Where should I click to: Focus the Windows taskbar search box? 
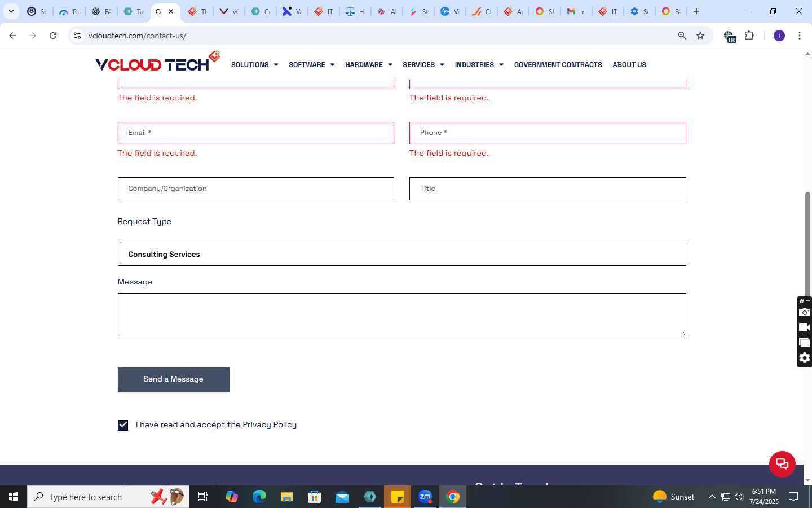click(x=108, y=497)
